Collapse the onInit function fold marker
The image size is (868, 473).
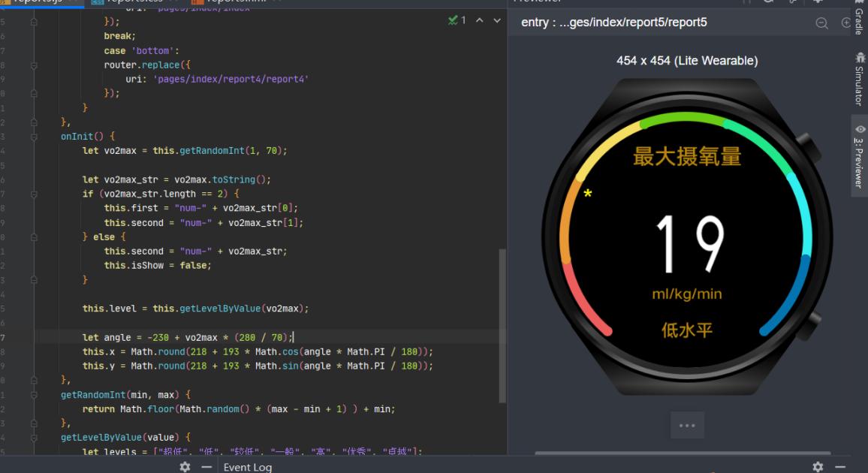[x=34, y=137]
